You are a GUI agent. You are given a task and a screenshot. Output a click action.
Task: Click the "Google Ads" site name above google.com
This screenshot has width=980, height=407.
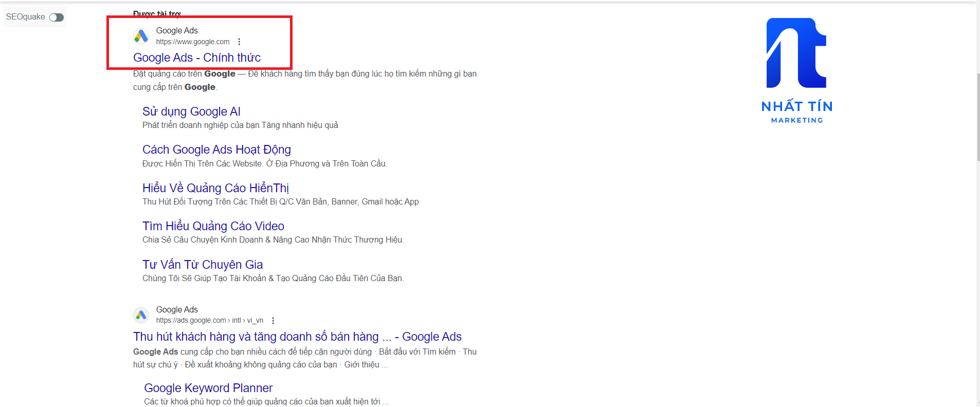177,31
